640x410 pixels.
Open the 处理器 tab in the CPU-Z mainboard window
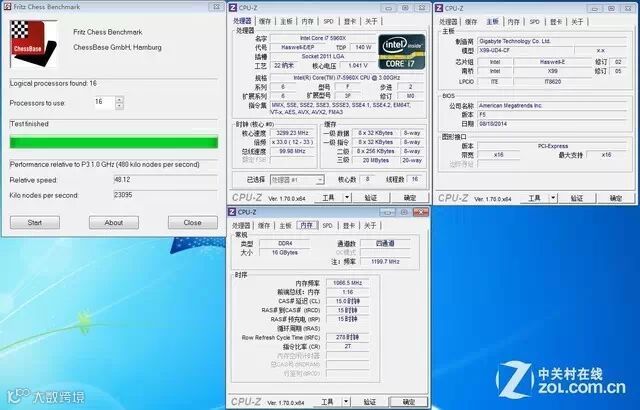[448, 22]
